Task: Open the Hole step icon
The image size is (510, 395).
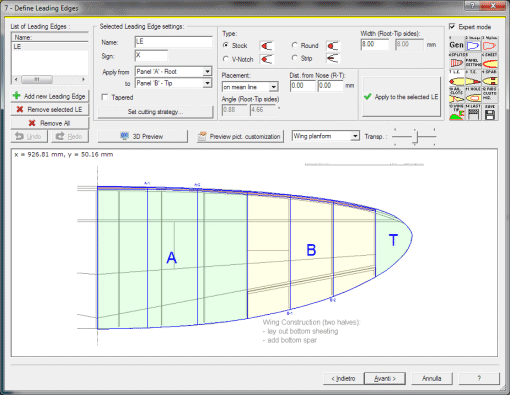Action: click(473, 95)
